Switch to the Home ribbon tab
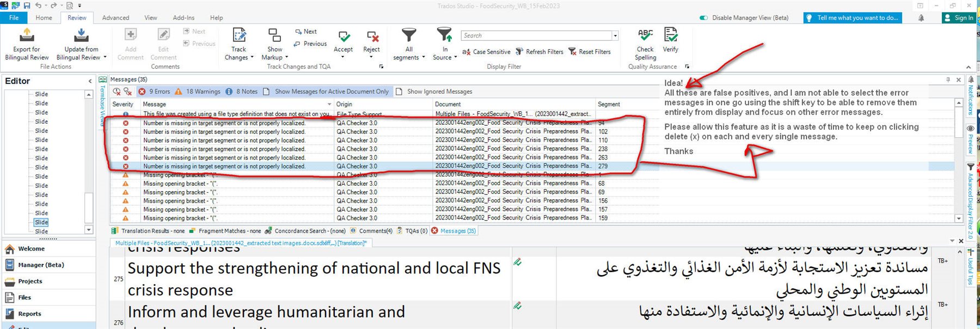Viewport: 980px width, 329px height. pos(44,18)
